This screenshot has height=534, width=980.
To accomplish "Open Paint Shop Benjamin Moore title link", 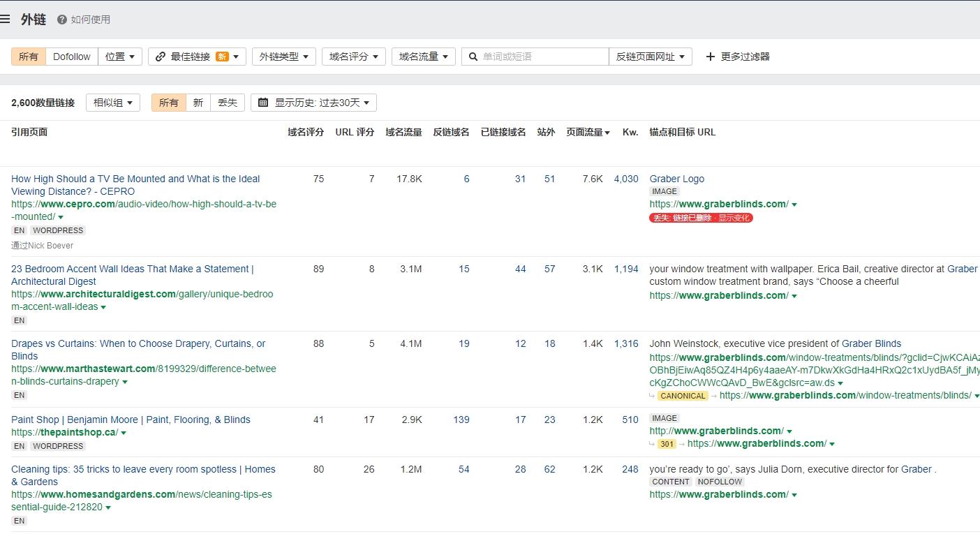I will 131,420.
